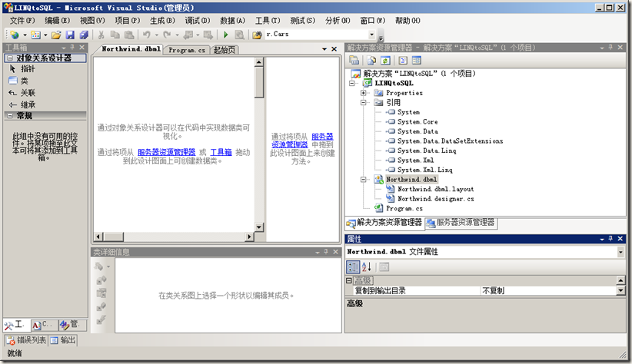Open the 错误列表 error list tab
The width and height of the screenshot is (632, 364).
[x=27, y=340]
